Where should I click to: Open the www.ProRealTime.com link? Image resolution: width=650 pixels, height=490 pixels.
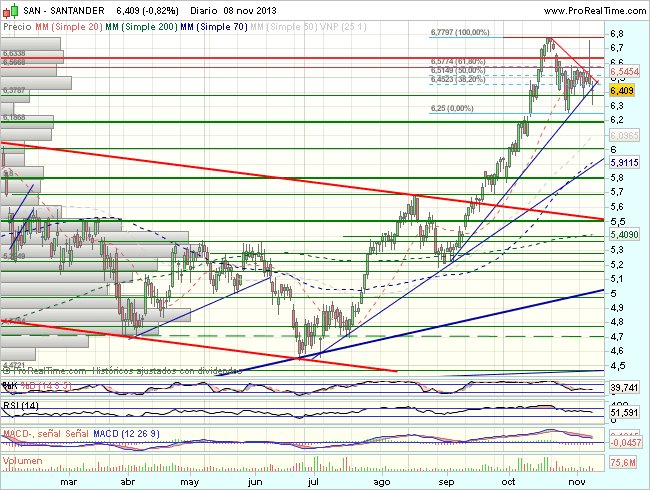595,11
